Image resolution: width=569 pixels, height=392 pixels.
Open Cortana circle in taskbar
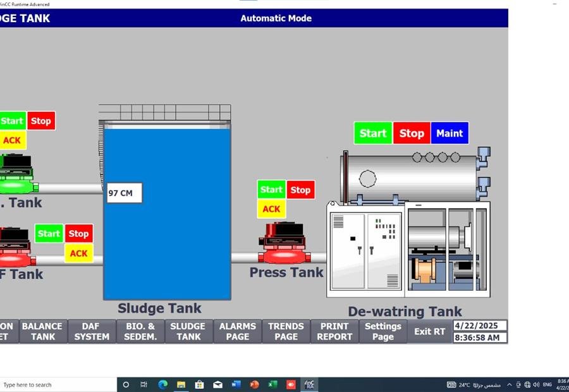pos(126,384)
